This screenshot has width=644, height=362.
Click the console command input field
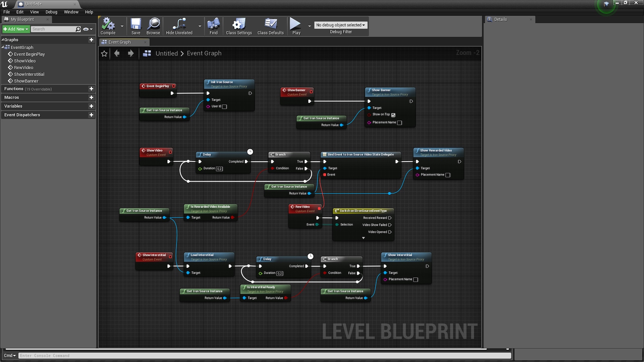pyautogui.click(x=264, y=356)
